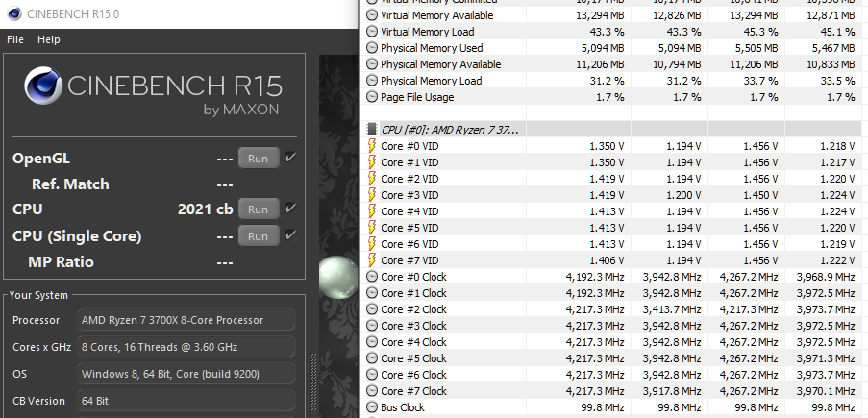The width and height of the screenshot is (868, 418).
Task: Click the clock icon for Core #1 Clock
Action: tap(372, 293)
